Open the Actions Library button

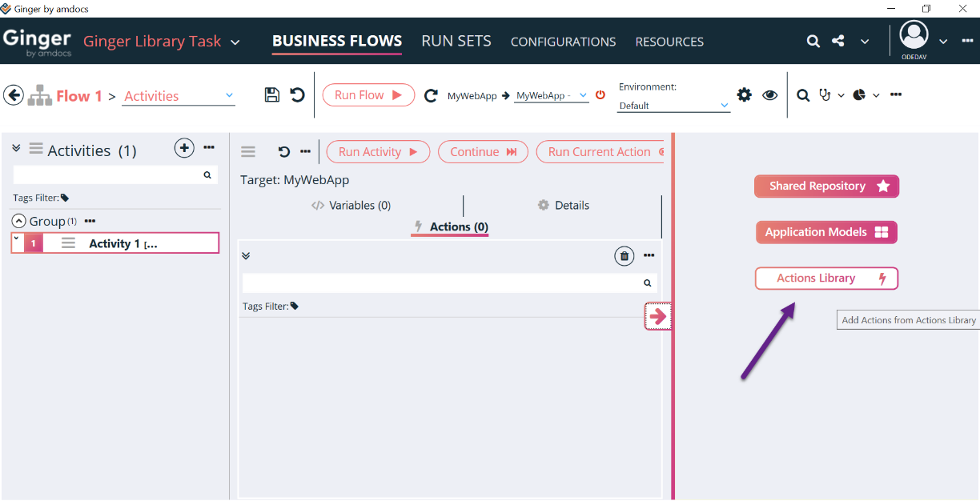(x=826, y=279)
